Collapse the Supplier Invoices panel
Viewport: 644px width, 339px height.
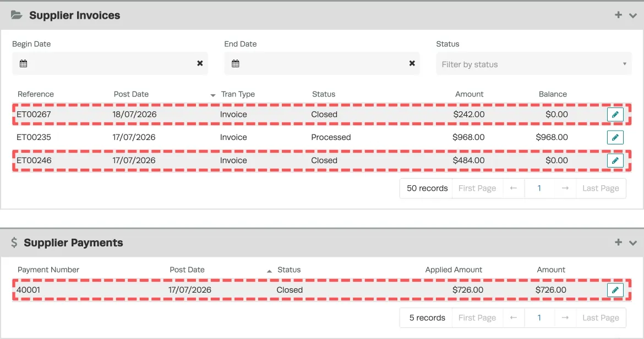[633, 15]
